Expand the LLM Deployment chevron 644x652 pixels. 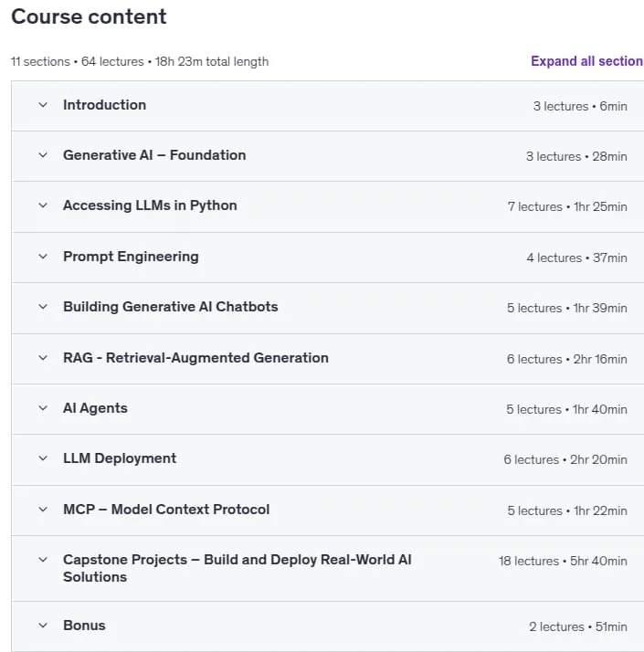43,458
